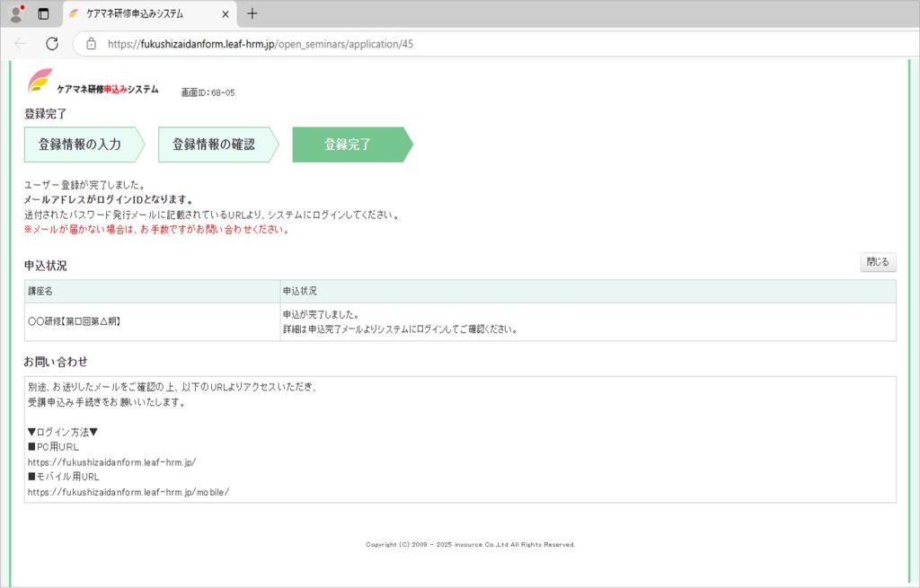Click the 登録情報の確認 step

click(214, 145)
